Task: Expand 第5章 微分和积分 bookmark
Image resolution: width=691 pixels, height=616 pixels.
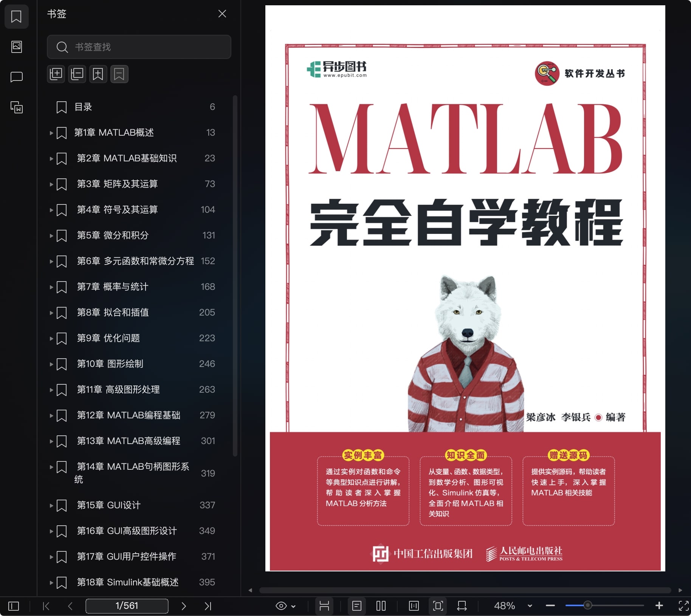Action: (x=51, y=236)
